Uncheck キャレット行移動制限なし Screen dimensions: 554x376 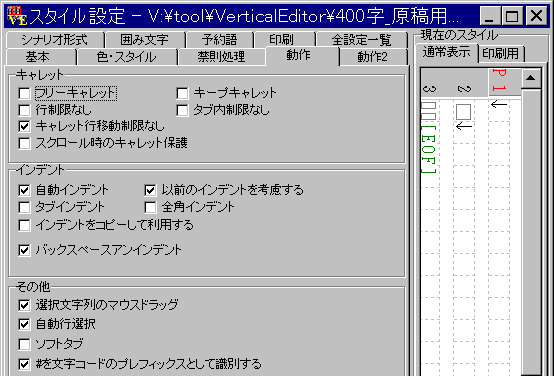click(24, 126)
